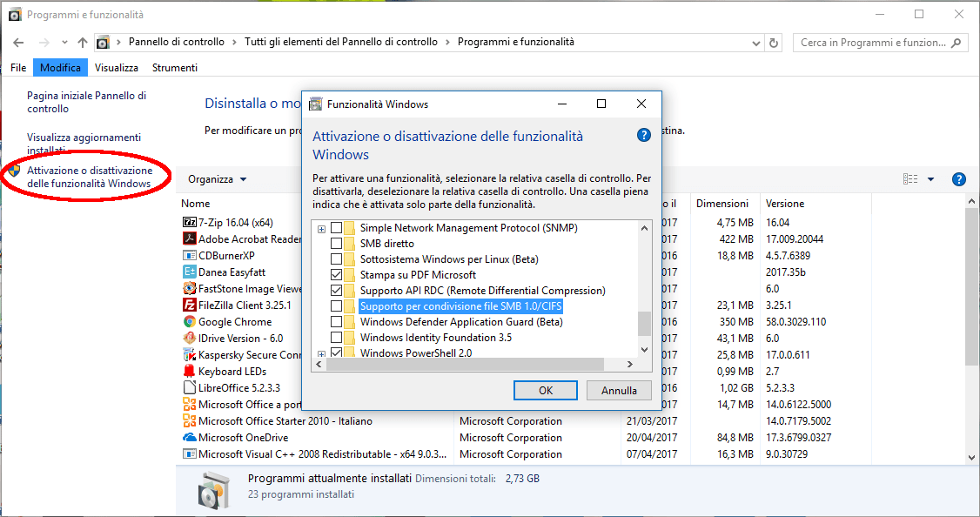980x517 pixels.
Task: Click the FastStone Image Viewer icon
Action: point(190,288)
